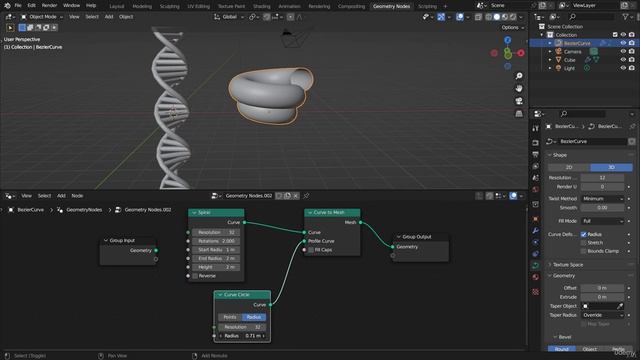Viewport: 640px width, 360px height.
Task: Click the Blender logo icon in the menu bar
Action: click(7, 6)
